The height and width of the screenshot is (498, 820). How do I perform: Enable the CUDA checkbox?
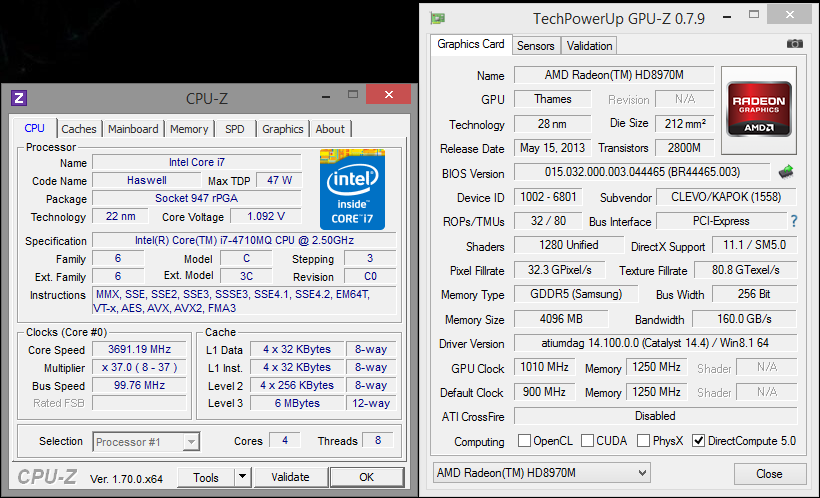click(587, 440)
